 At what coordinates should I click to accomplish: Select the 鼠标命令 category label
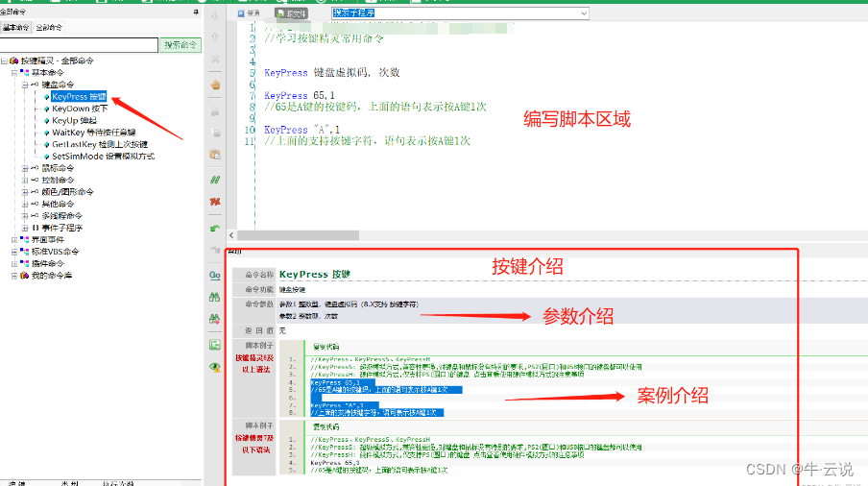(58, 168)
